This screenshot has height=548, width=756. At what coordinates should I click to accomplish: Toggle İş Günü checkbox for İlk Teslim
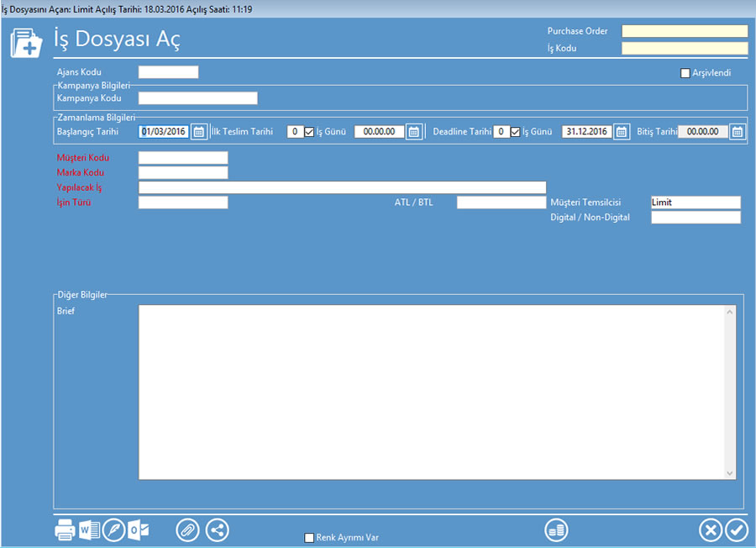(309, 132)
